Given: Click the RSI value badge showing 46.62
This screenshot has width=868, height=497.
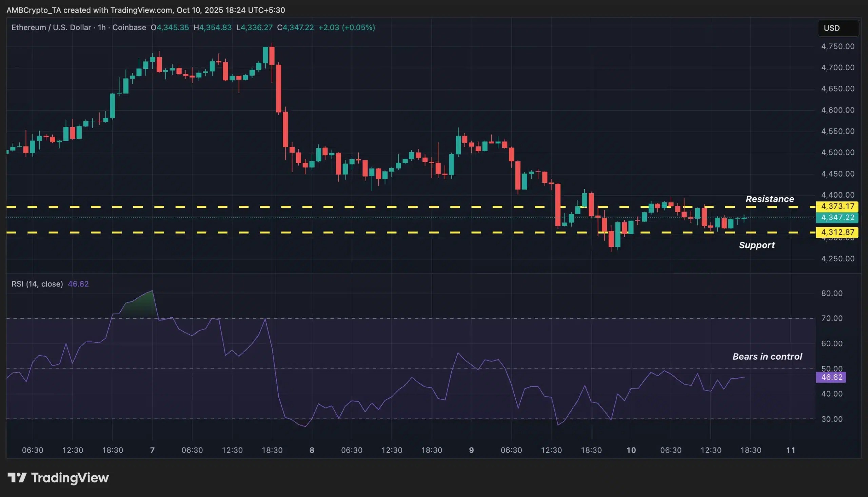Looking at the screenshot, I should click(831, 377).
